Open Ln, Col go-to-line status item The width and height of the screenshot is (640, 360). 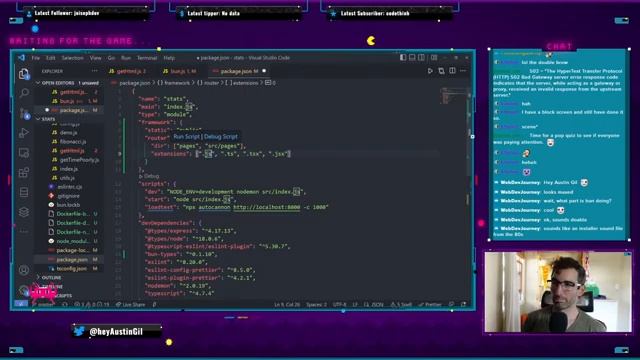287,304
